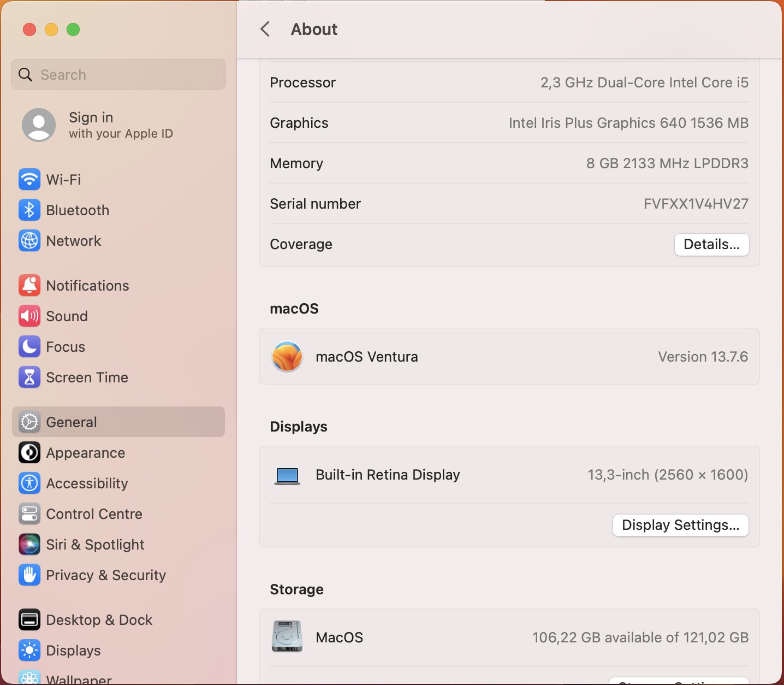The image size is (784, 685).
Task: Click the Control Centre sidebar icon
Action: 29,513
